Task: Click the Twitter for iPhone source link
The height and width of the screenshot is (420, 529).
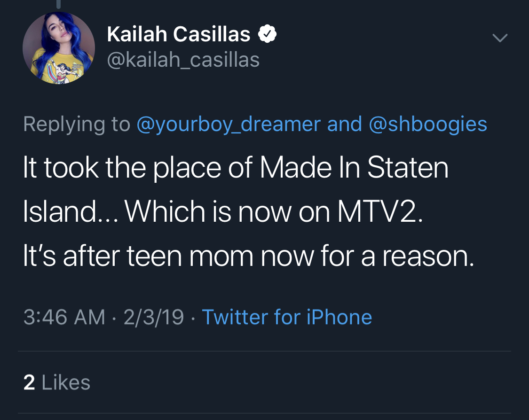Action: coord(287,317)
